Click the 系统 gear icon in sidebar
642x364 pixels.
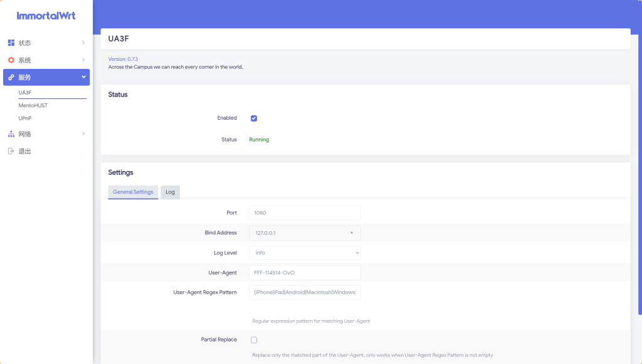point(11,60)
